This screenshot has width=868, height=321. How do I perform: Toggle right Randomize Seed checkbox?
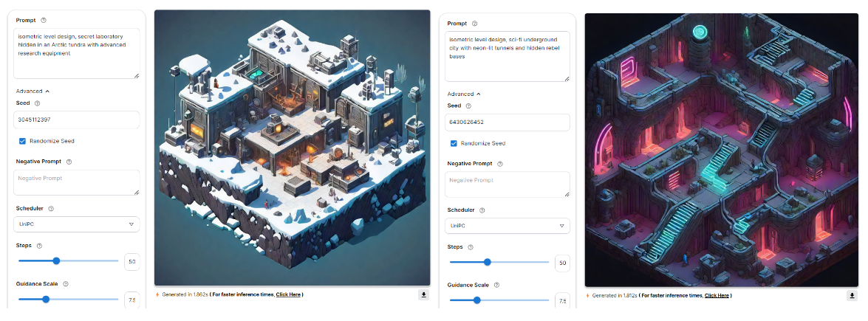click(x=454, y=143)
